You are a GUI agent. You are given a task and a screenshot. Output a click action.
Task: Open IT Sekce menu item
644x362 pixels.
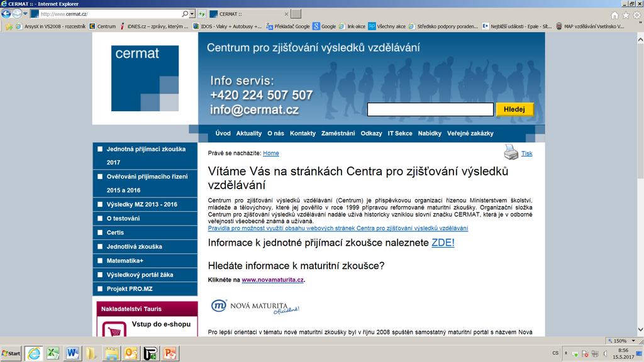tap(400, 133)
